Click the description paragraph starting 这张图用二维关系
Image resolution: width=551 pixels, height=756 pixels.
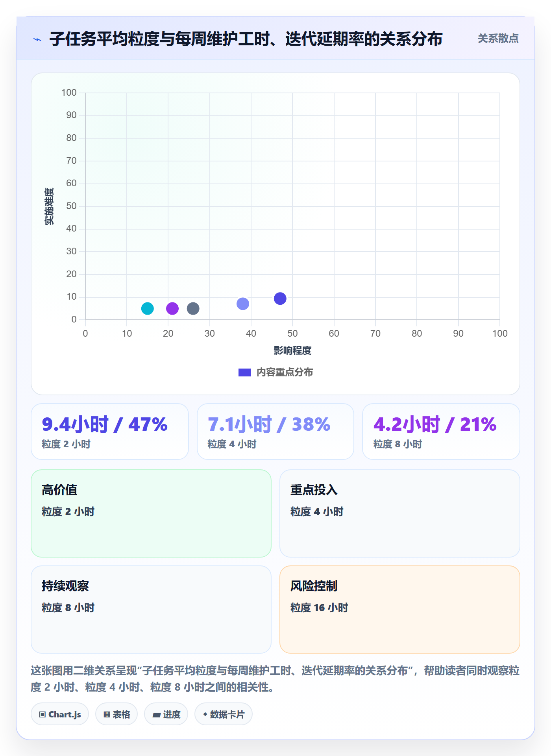[x=275, y=679]
